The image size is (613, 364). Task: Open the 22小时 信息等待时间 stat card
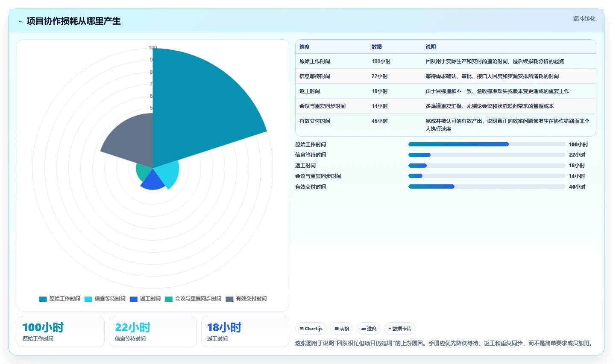coord(153,332)
